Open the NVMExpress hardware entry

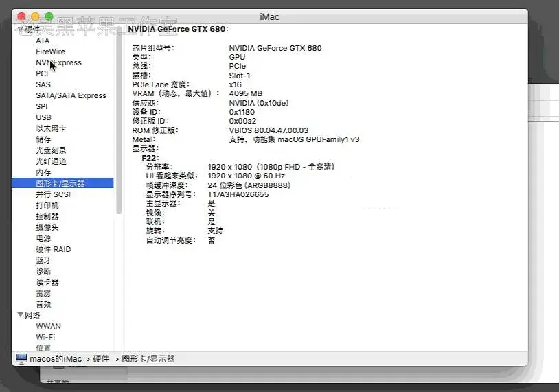point(58,62)
